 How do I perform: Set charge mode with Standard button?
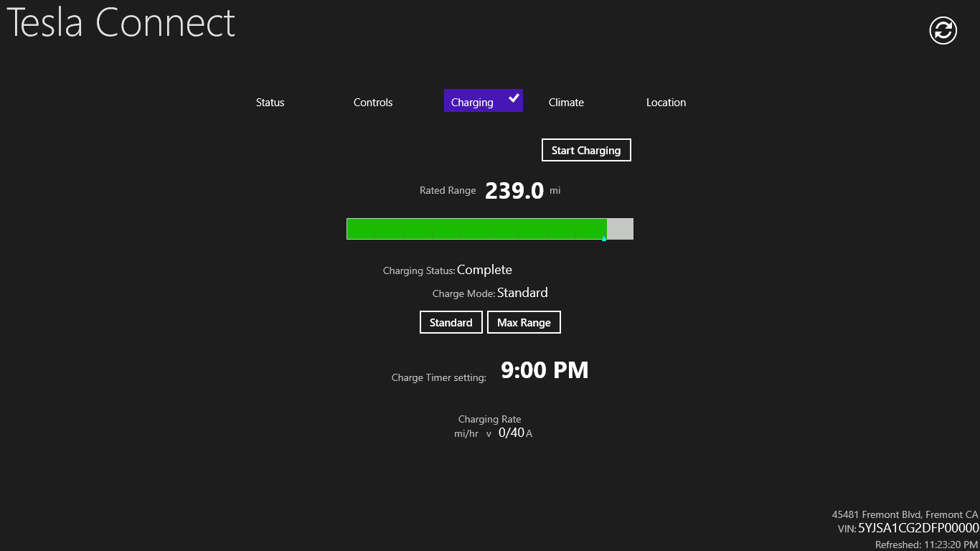[451, 322]
